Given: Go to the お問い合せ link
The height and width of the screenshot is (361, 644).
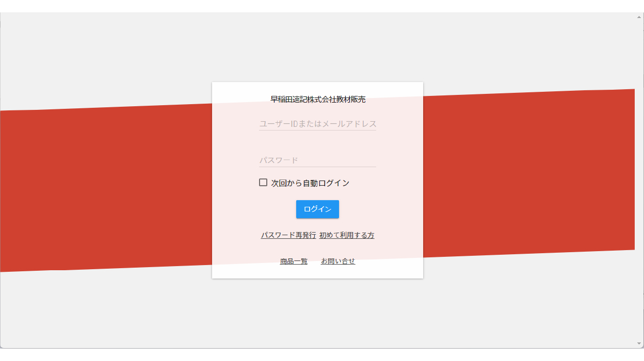Looking at the screenshot, I should coord(338,261).
